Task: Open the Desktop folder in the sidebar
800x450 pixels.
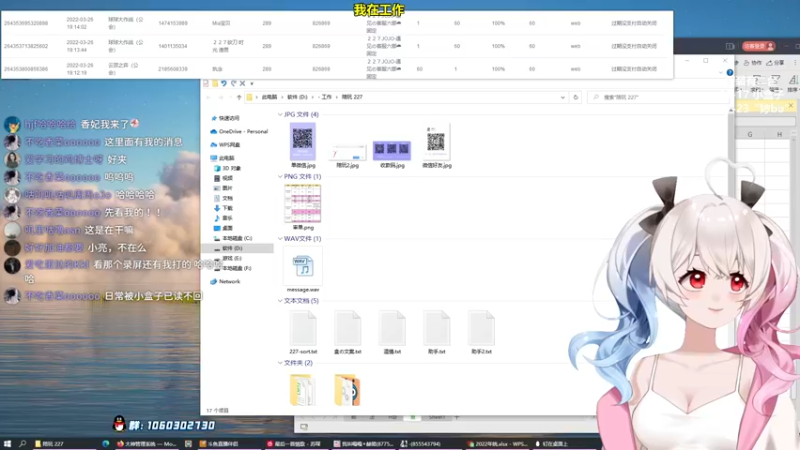Action: [223, 228]
